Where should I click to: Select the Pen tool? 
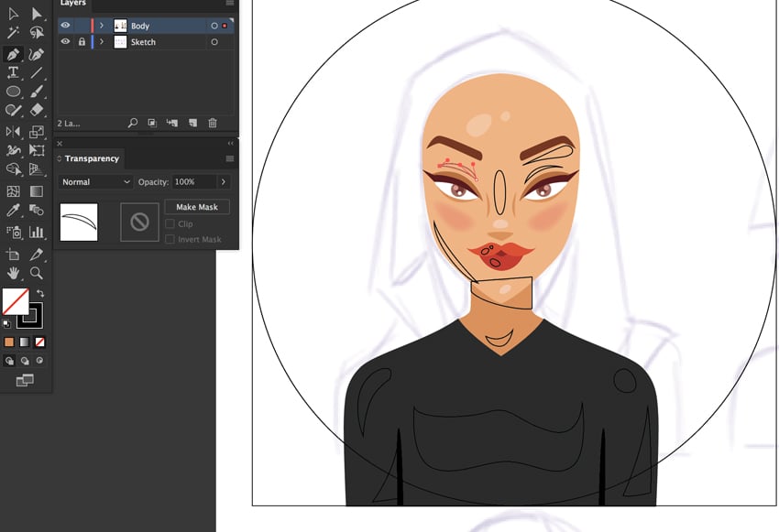point(13,53)
